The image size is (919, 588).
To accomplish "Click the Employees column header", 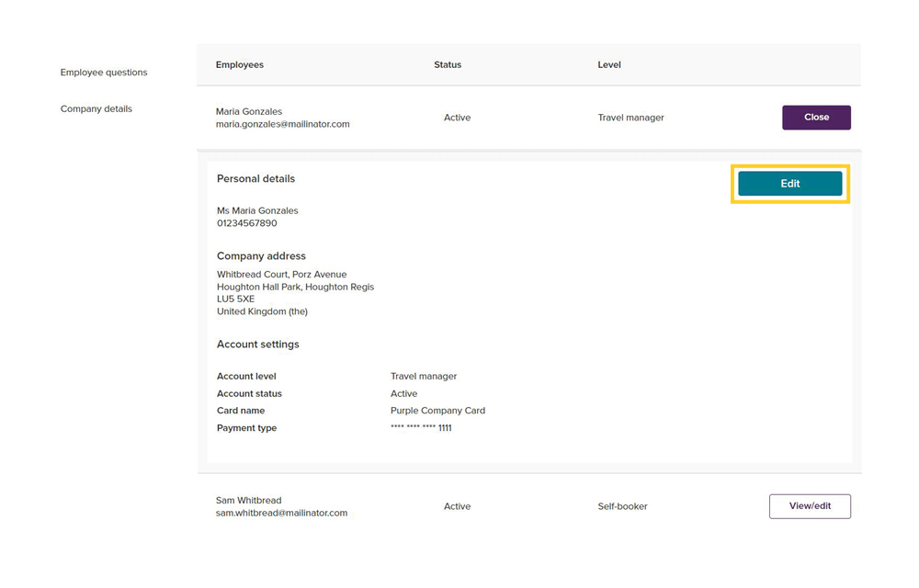I will click(x=239, y=64).
